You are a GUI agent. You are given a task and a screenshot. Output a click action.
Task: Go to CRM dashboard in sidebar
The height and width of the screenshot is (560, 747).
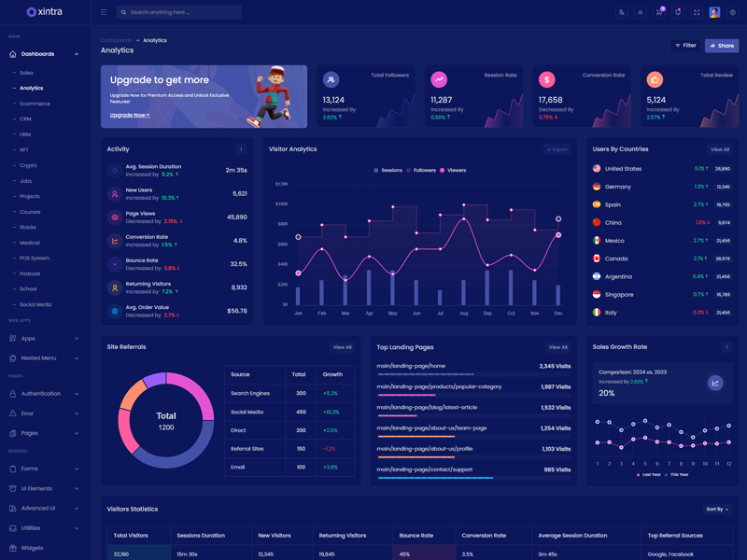tap(25, 119)
